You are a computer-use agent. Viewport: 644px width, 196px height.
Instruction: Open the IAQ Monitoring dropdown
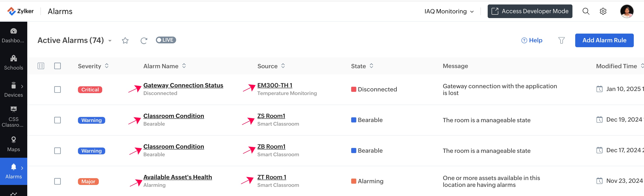click(x=449, y=11)
